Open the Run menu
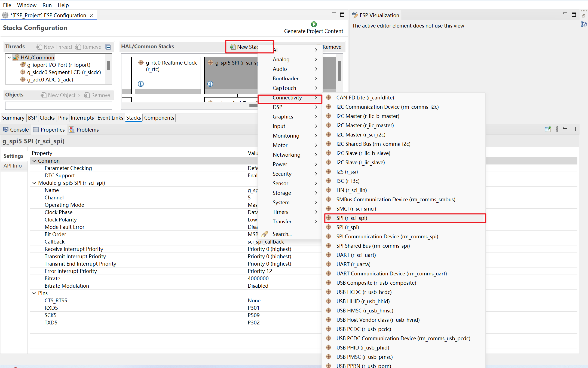This screenshot has width=588, height=368. click(47, 5)
